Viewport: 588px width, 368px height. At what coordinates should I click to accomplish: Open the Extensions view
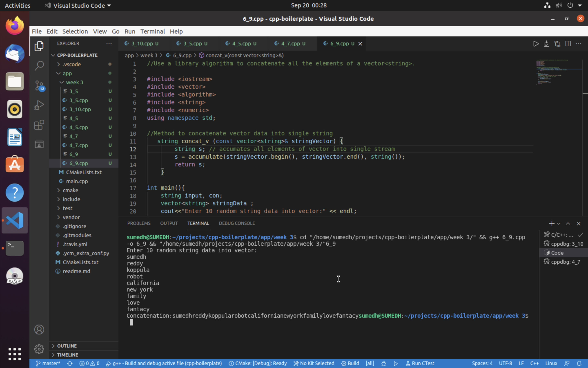click(x=39, y=125)
